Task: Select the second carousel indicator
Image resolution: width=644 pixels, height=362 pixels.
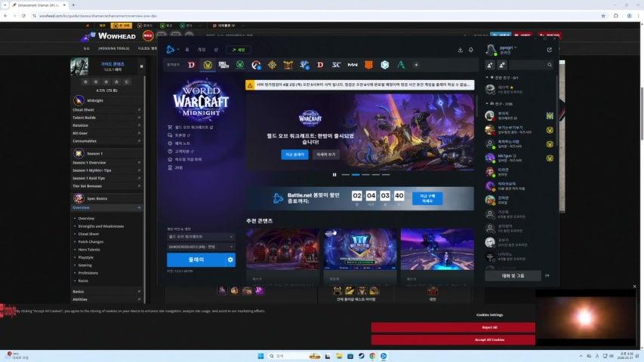Action: [x=356, y=175]
